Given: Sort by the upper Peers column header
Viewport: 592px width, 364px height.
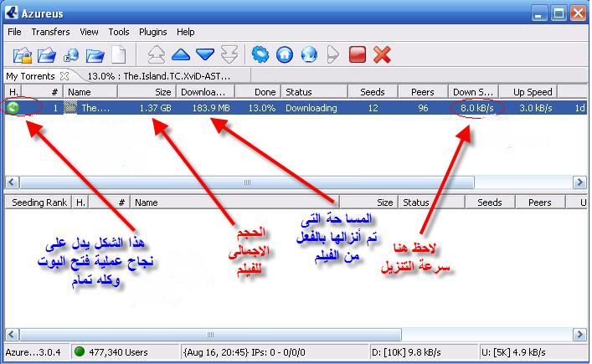Looking at the screenshot, I should (423, 92).
